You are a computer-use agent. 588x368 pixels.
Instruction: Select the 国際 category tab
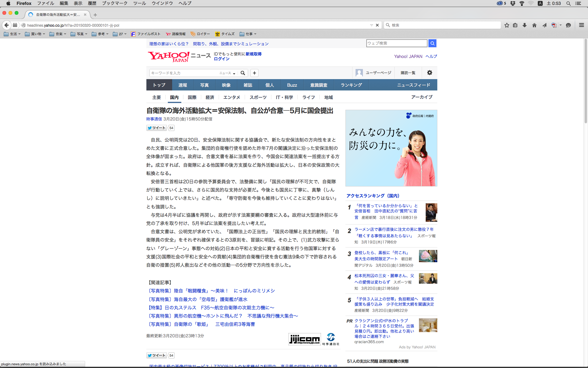192,97
